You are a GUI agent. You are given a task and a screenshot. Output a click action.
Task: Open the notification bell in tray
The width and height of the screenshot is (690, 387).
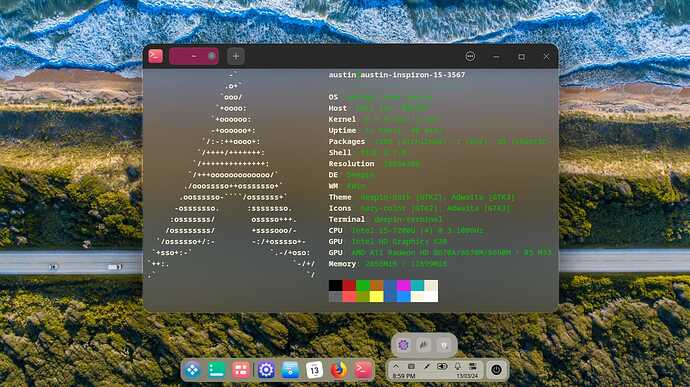pos(457,366)
